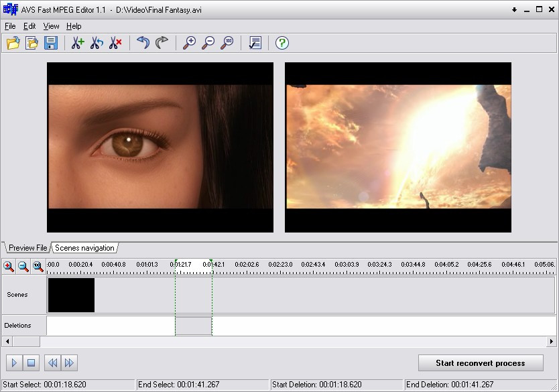Click the toolbar zoom in magnifier

pos(190,43)
